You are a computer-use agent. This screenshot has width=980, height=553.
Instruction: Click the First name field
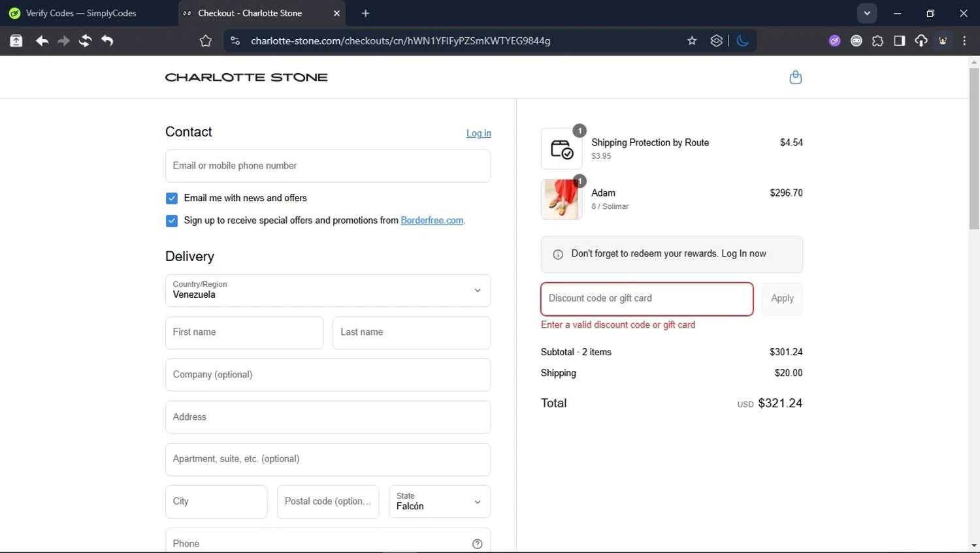[x=244, y=332]
